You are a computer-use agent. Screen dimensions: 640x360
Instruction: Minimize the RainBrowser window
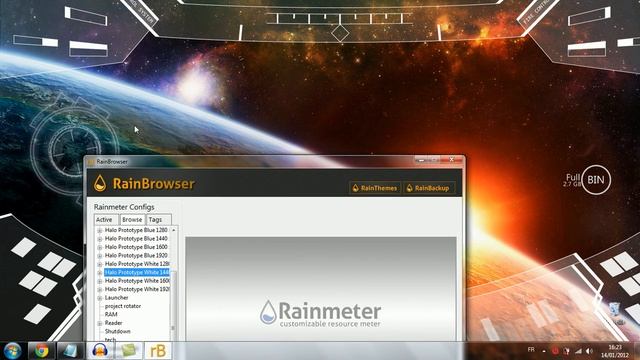[421, 160]
